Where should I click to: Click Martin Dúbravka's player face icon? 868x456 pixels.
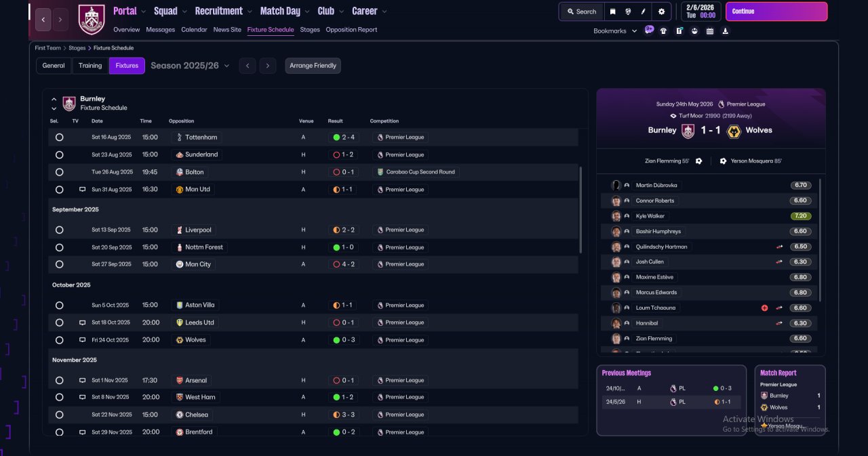coord(616,185)
